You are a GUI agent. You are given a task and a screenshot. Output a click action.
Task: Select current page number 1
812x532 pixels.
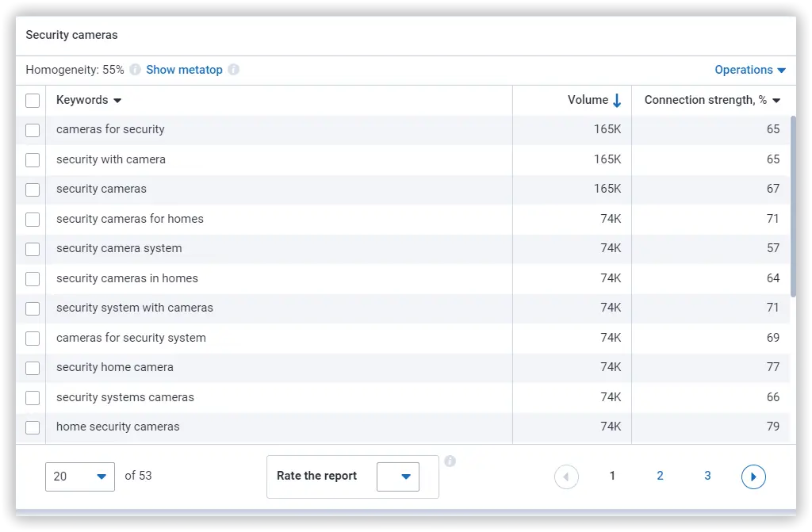612,476
